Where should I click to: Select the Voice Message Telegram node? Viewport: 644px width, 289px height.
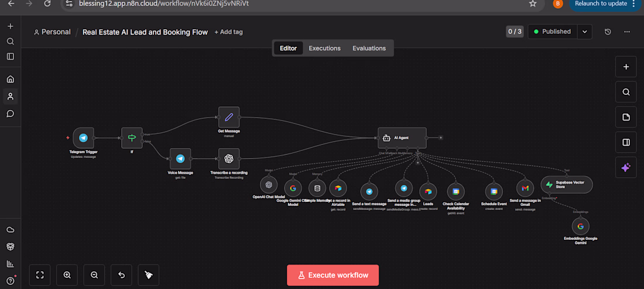tap(180, 159)
